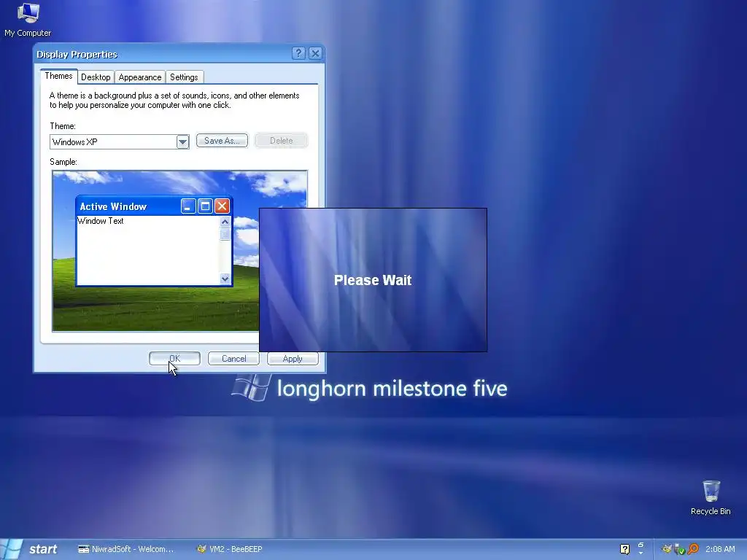Open the Start menu

[x=29, y=549]
